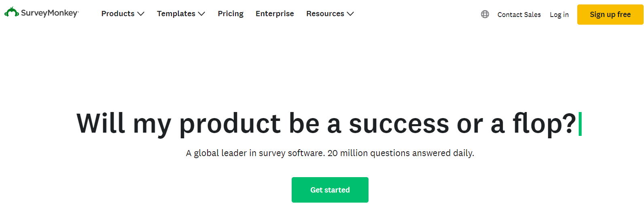The image size is (644, 220).
Task: Expand the Products dropdown chevron
Action: (141, 14)
